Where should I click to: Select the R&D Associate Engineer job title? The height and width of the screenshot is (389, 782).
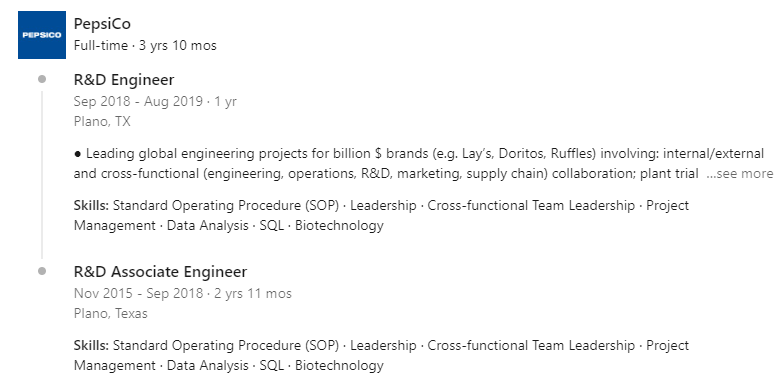tap(161, 272)
